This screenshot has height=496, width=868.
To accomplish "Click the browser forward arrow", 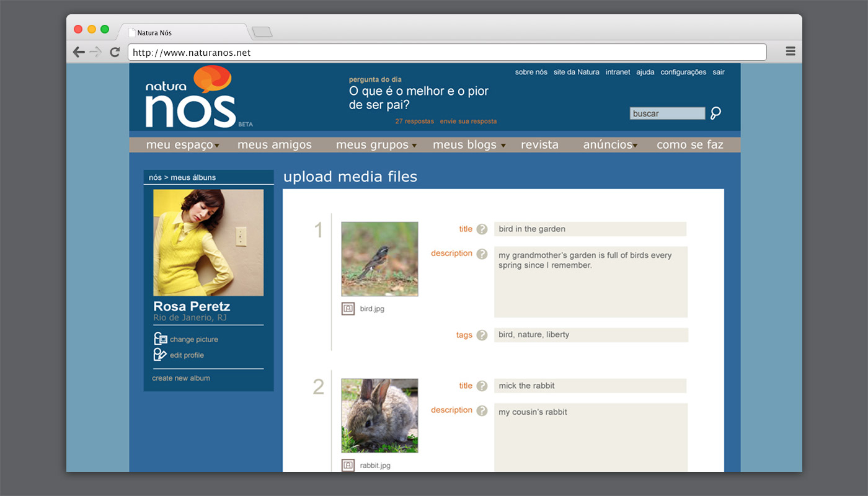I will click(95, 52).
